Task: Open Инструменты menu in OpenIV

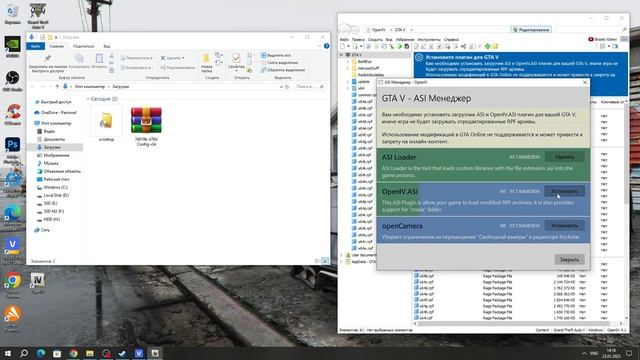Action: pyautogui.click(x=429, y=40)
